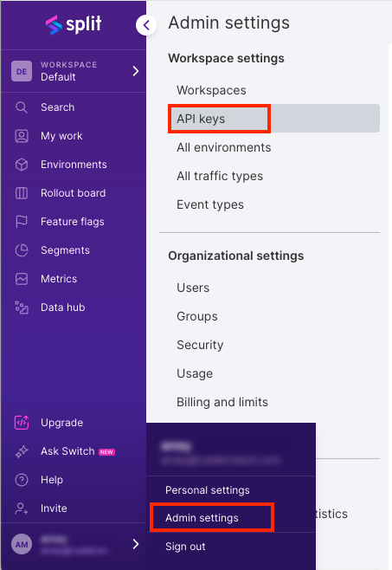This screenshot has height=570, width=392.
Task: Collapse the sidebar with the back chevron
Action: 146,25
